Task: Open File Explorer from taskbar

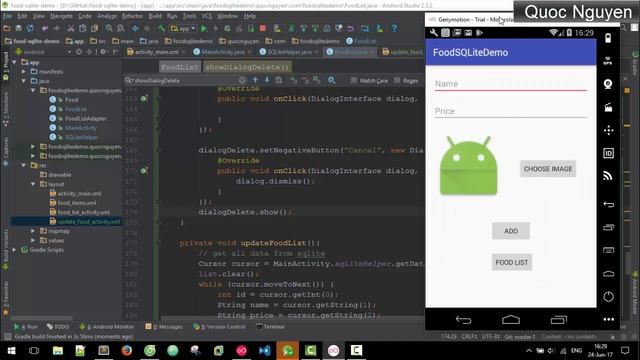Action: 58,351
